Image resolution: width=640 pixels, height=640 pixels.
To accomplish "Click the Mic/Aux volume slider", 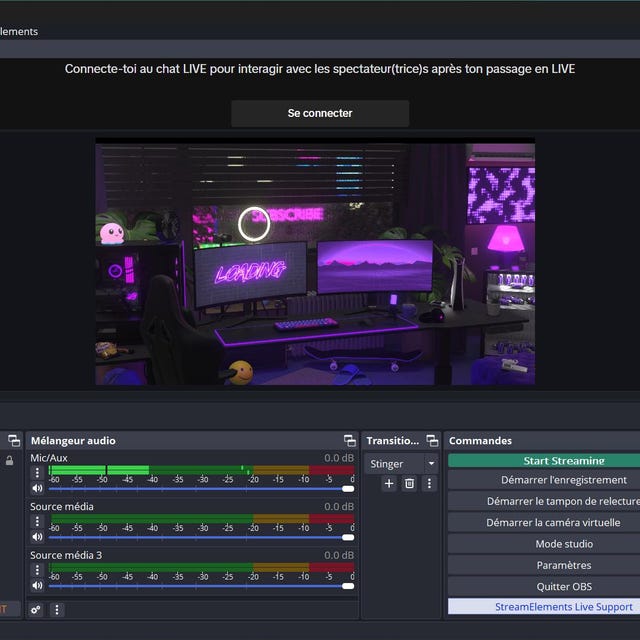I will (x=201, y=489).
